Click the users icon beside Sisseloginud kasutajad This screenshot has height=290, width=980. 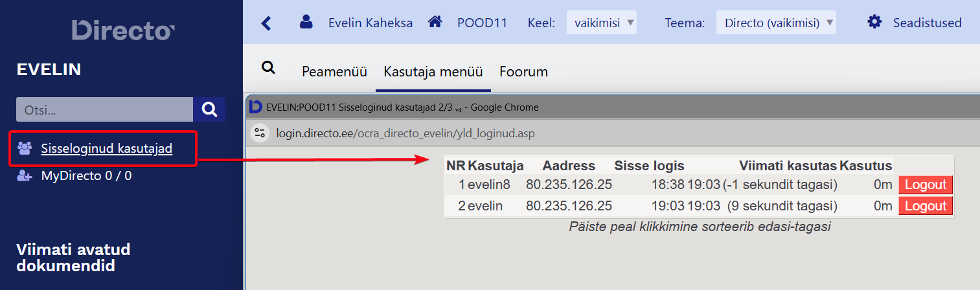click(x=25, y=149)
